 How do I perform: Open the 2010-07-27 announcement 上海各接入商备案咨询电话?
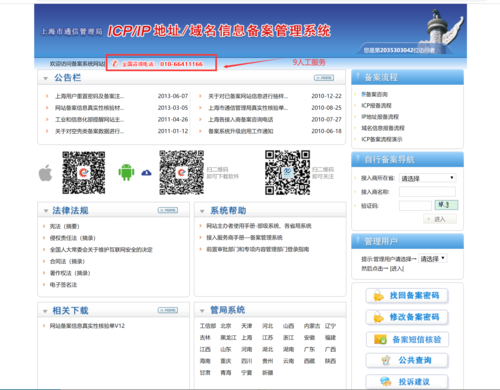pos(241,120)
